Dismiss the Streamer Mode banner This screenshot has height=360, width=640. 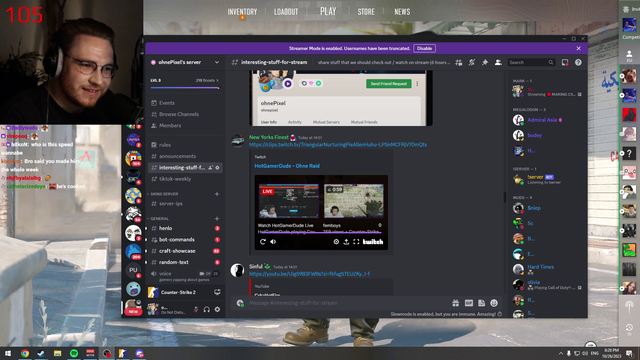[x=578, y=48]
